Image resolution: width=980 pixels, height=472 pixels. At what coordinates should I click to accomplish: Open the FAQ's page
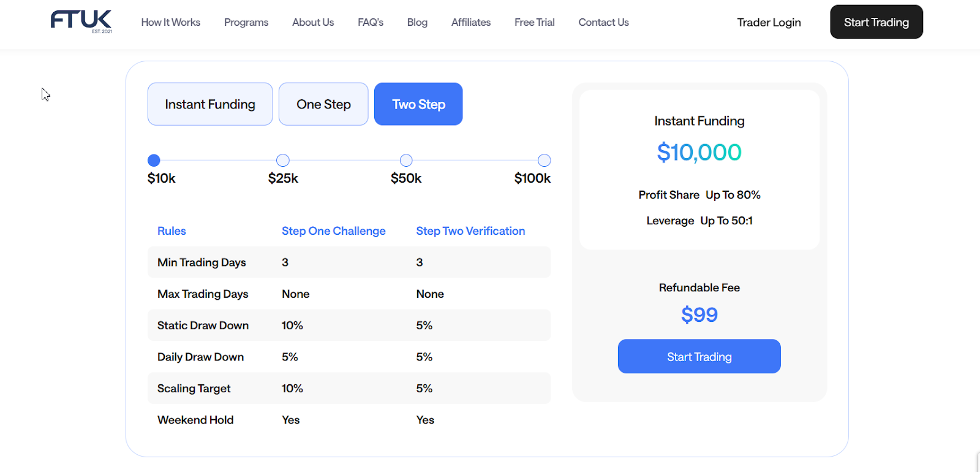(371, 23)
